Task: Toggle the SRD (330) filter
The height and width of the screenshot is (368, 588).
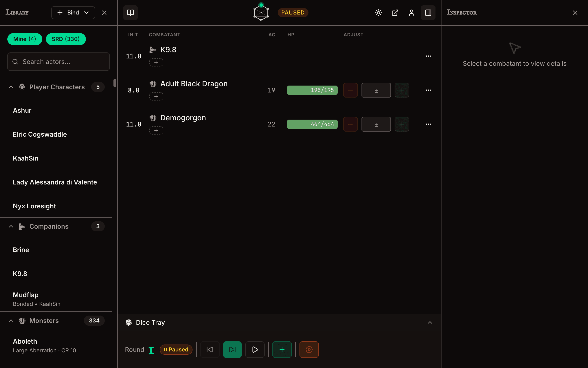Action: point(66,39)
